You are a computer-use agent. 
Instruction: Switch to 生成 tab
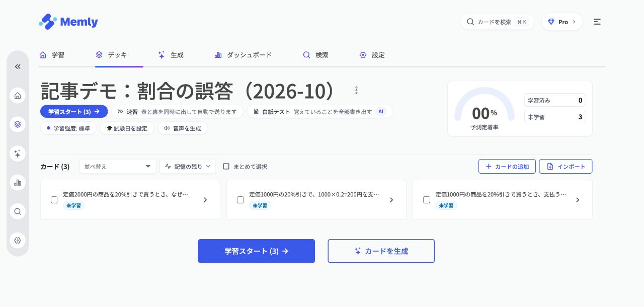(171, 55)
